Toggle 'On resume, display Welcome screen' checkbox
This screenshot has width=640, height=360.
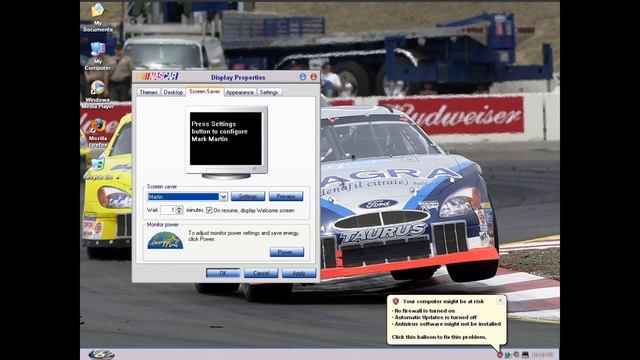click(x=209, y=210)
